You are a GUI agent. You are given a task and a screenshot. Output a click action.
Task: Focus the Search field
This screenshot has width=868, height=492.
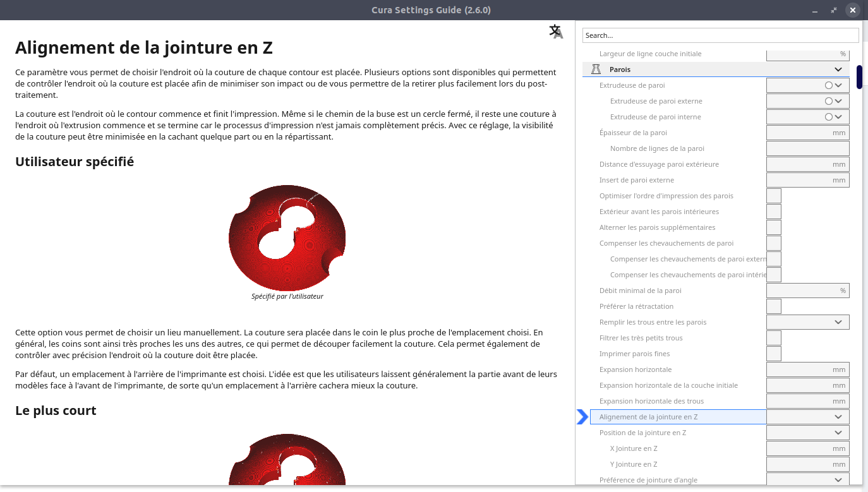721,35
